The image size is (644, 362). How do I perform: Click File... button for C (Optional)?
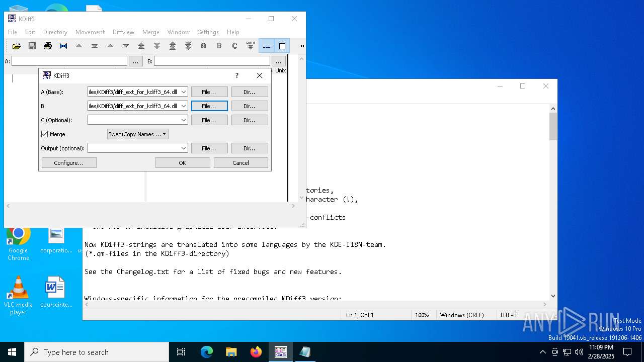click(209, 120)
